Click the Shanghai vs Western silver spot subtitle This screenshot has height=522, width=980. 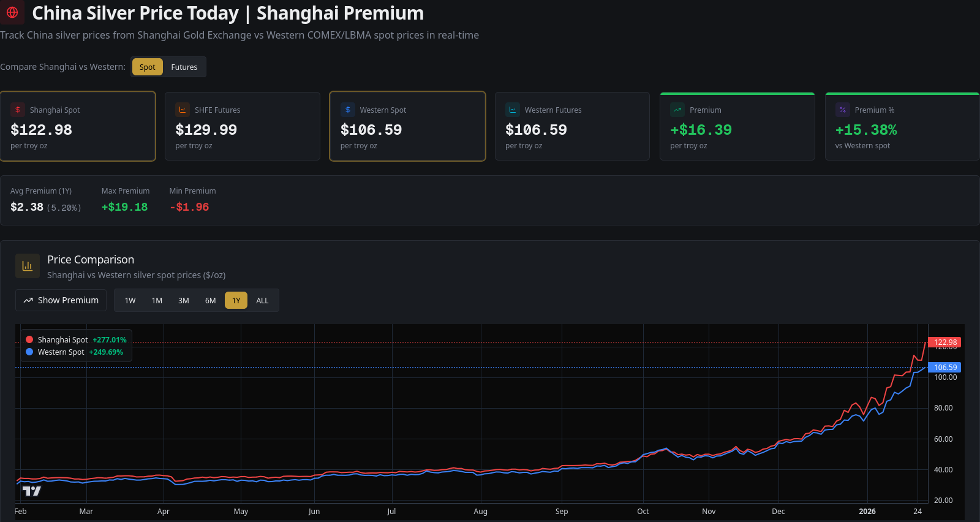point(137,275)
